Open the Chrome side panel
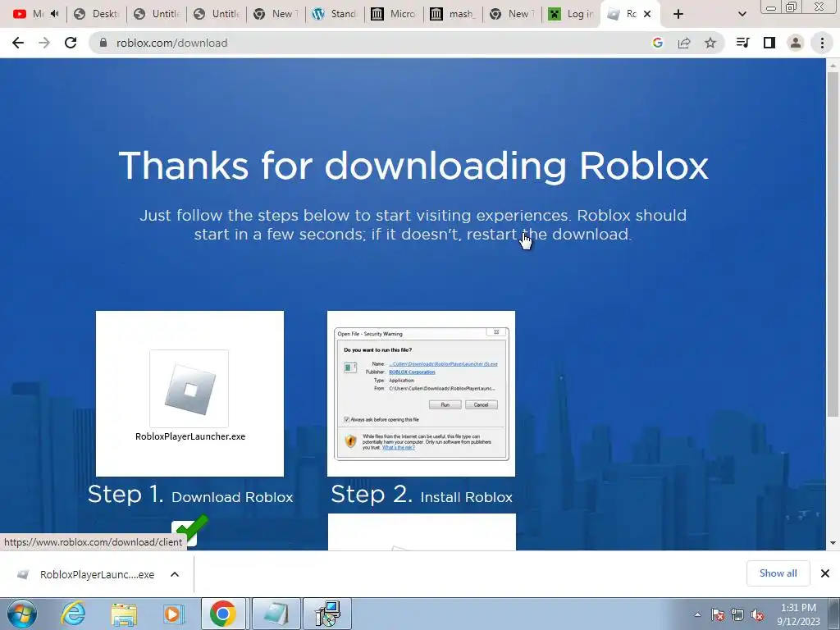Image resolution: width=840 pixels, height=630 pixels. (x=769, y=43)
